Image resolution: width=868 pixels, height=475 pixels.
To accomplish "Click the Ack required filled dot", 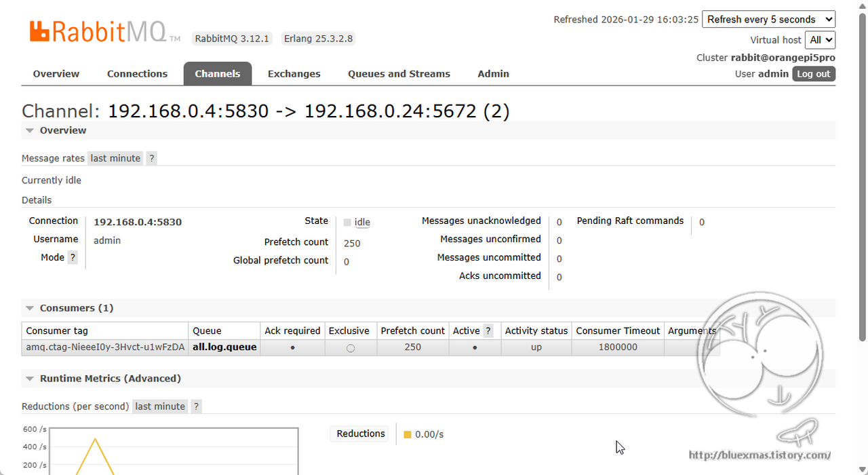I will (x=292, y=347).
